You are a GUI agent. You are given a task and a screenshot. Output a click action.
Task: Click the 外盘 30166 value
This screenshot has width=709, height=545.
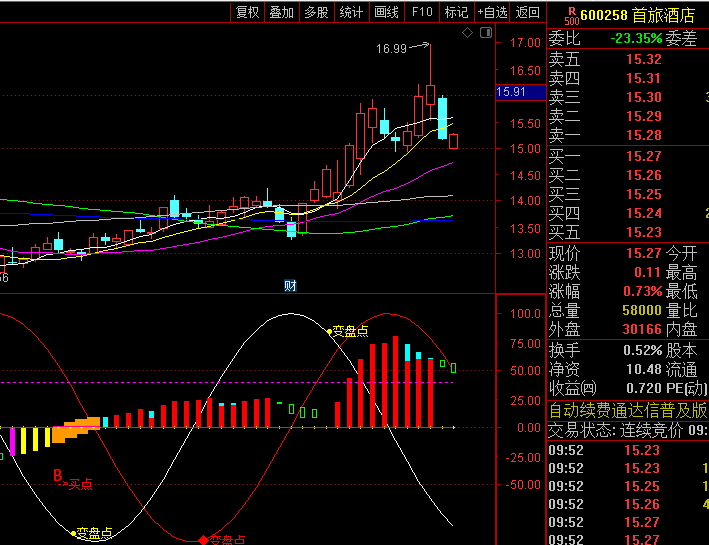click(x=642, y=329)
